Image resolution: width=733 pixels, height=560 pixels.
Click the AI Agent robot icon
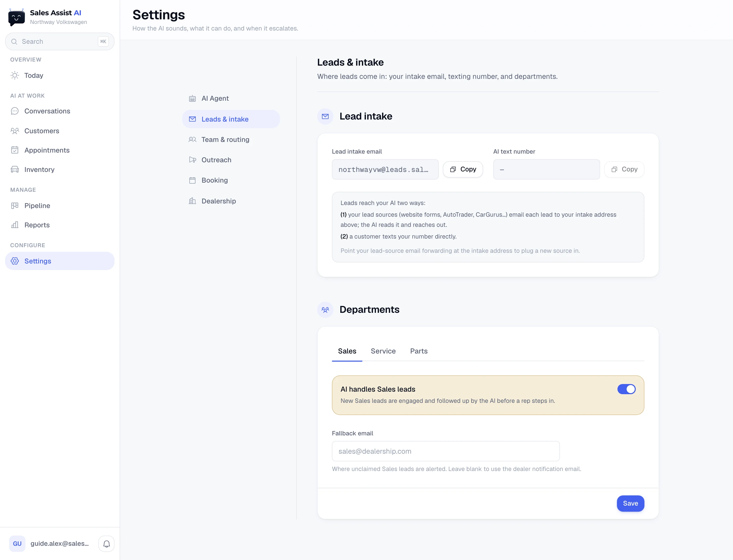pos(192,98)
